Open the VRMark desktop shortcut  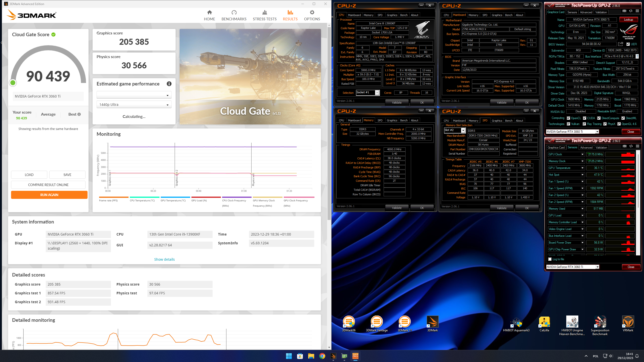coord(628,324)
